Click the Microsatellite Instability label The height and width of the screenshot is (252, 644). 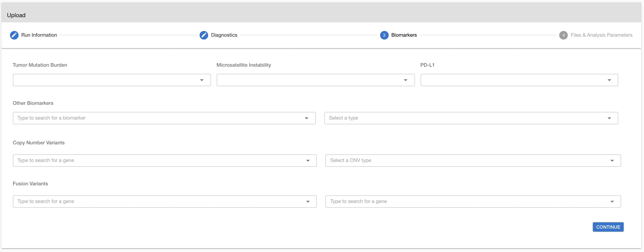(x=243, y=65)
